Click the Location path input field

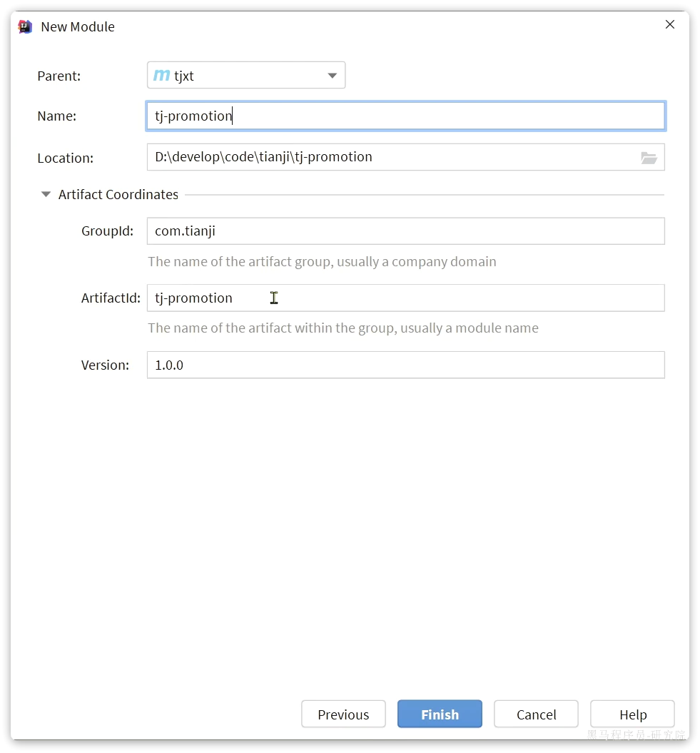(x=406, y=157)
